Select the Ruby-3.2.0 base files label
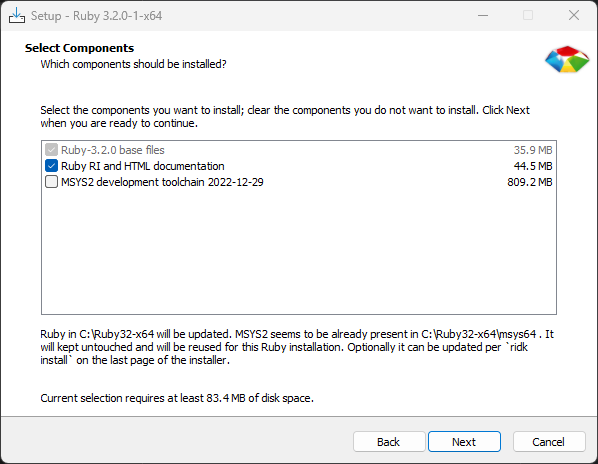 tap(113, 150)
